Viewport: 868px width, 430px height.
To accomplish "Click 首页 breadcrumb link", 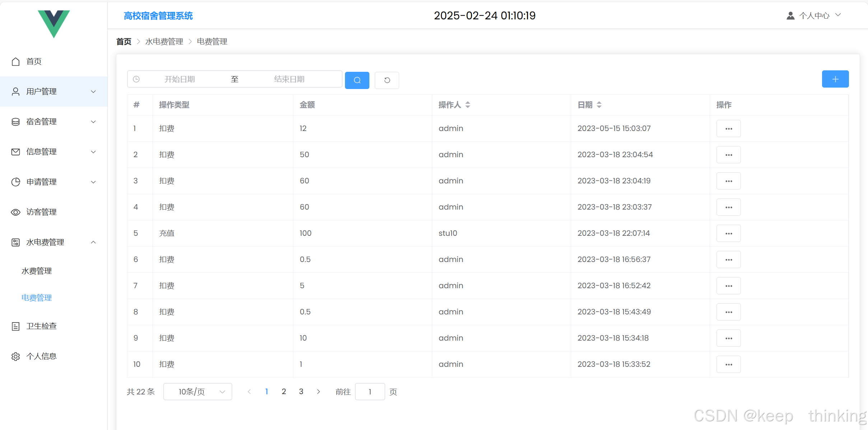I will (x=124, y=42).
